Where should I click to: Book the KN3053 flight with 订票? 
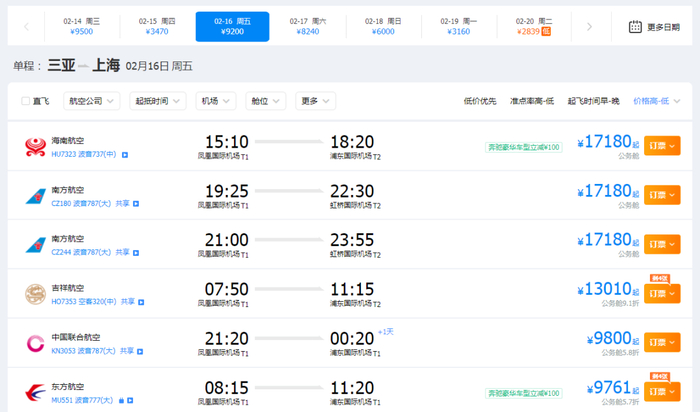(x=662, y=342)
